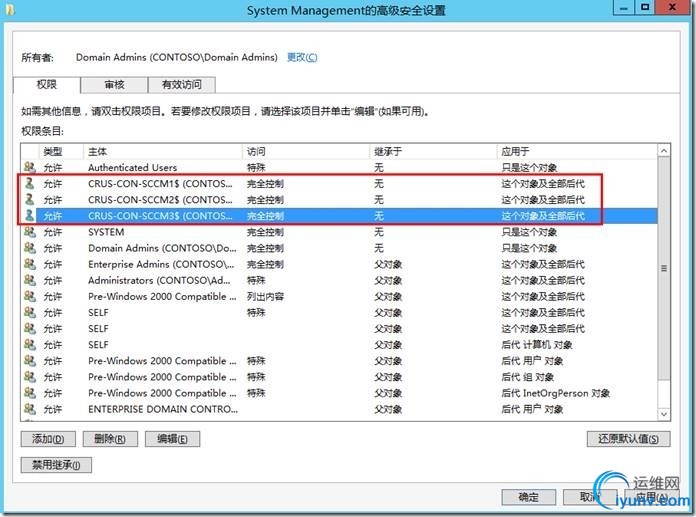Select Pre-Windows 2000 Compatible row with 列出内容 access
Screen dimensions: 696x517
[x=340, y=296]
